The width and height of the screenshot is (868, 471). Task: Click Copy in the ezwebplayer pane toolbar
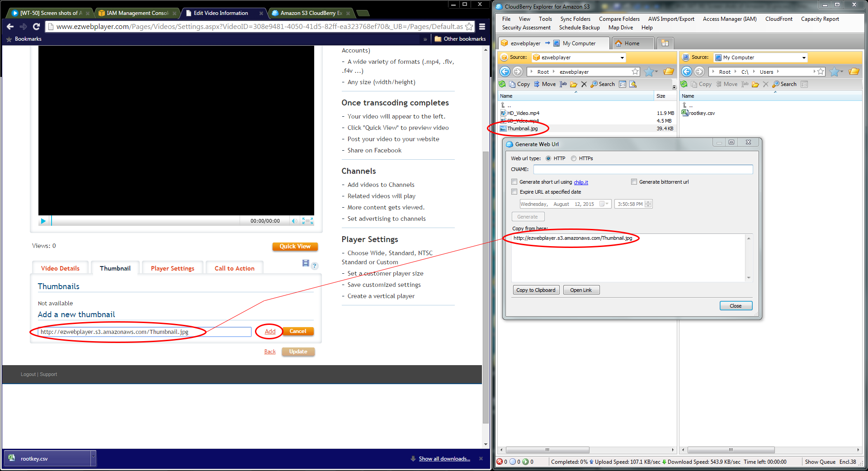point(519,84)
